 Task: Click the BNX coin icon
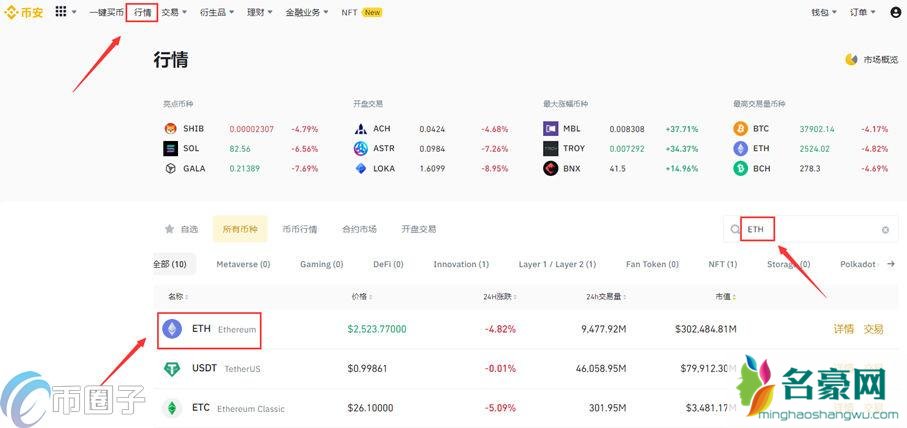click(x=550, y=168)
